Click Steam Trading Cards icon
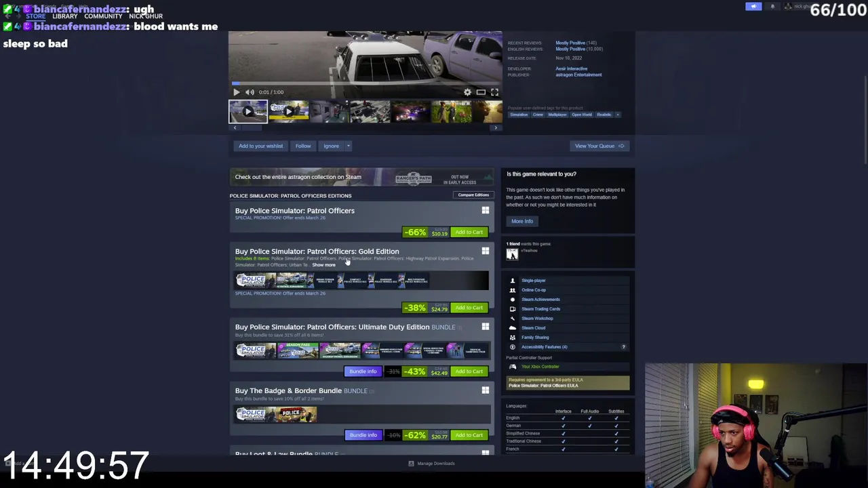Image resolution: width=868 pixels, height=488 pixels. click(x=513, y=309)
